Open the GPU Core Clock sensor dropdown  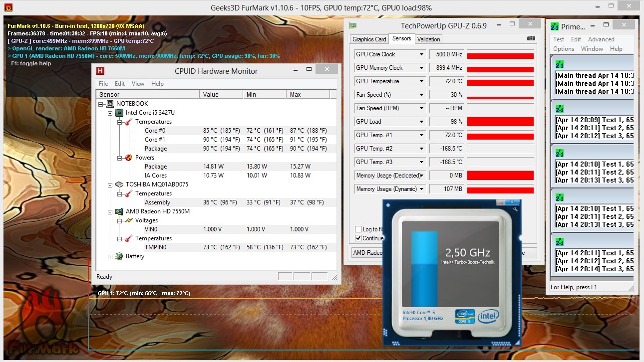tap(421, 54)
